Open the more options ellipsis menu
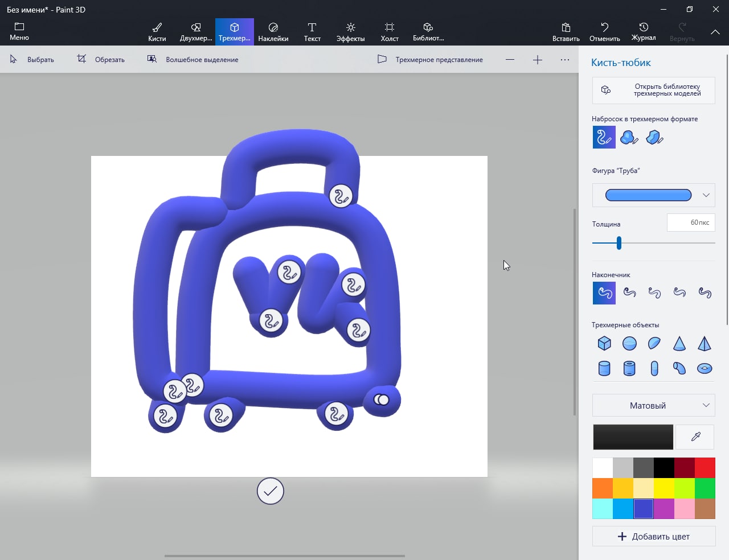Viewport: 729px width, 560px height. 564,59
